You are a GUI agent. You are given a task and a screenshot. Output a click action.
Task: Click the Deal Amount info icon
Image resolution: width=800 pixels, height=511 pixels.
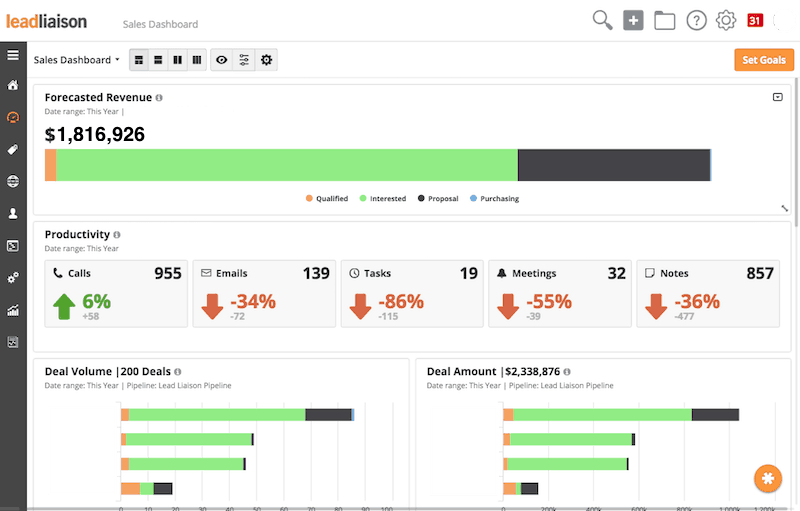pos(567,372)
